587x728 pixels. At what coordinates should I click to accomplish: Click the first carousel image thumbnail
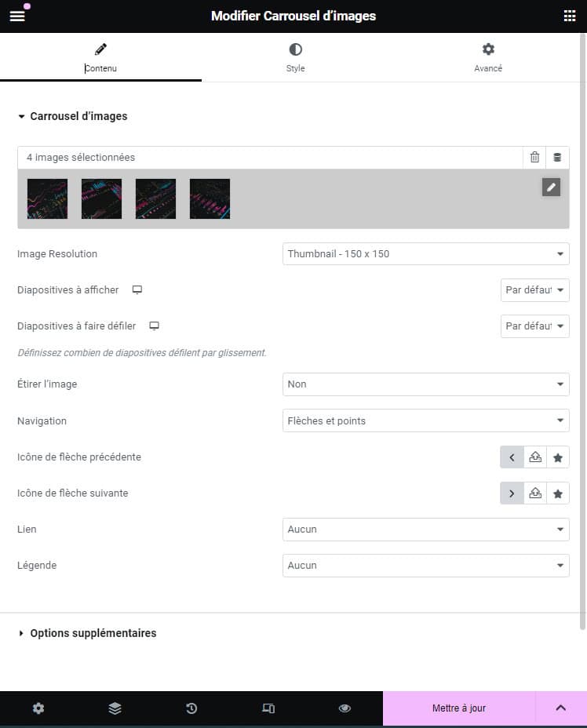tap(47, 198)
